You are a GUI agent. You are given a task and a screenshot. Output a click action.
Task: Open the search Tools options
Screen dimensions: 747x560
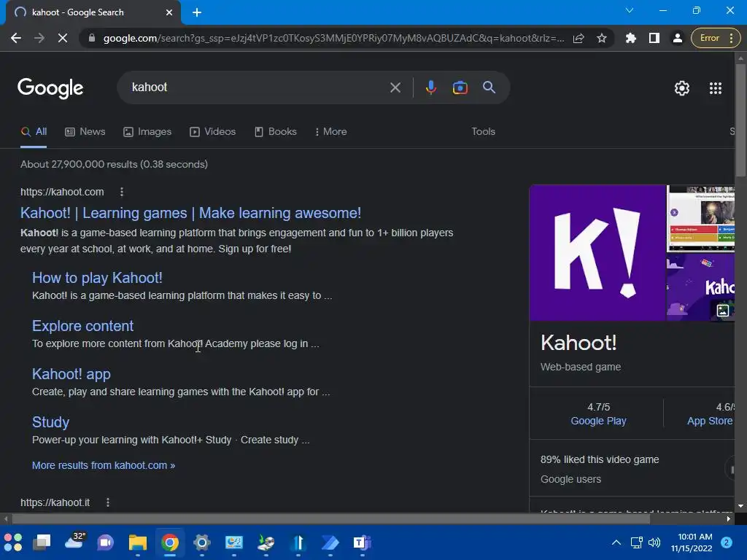tap(483, 132)
